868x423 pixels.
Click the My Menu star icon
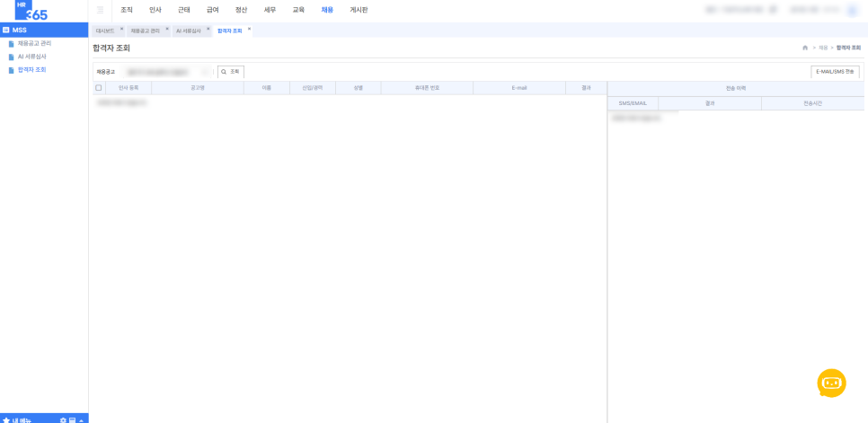pos(6,419)
